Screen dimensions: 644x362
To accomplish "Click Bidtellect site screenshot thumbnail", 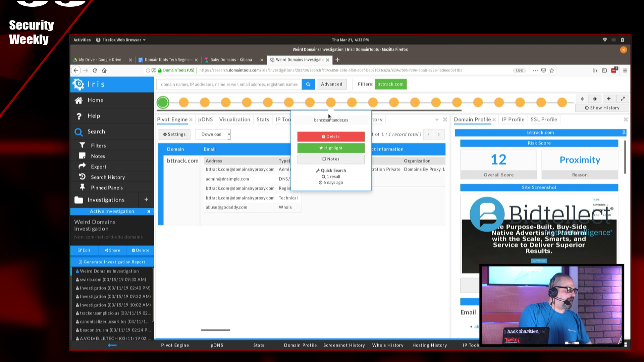I will point(539,234).
